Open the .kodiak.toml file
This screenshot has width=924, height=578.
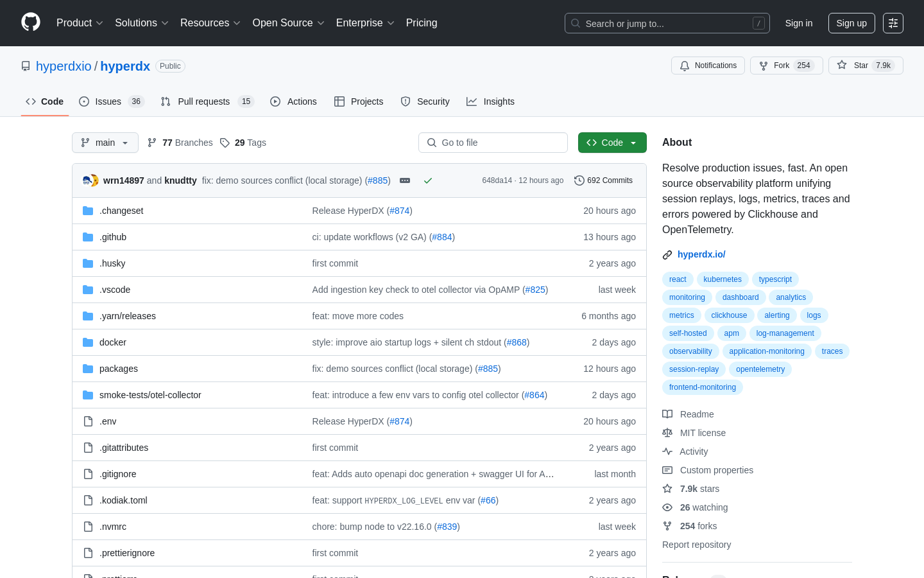123,500
